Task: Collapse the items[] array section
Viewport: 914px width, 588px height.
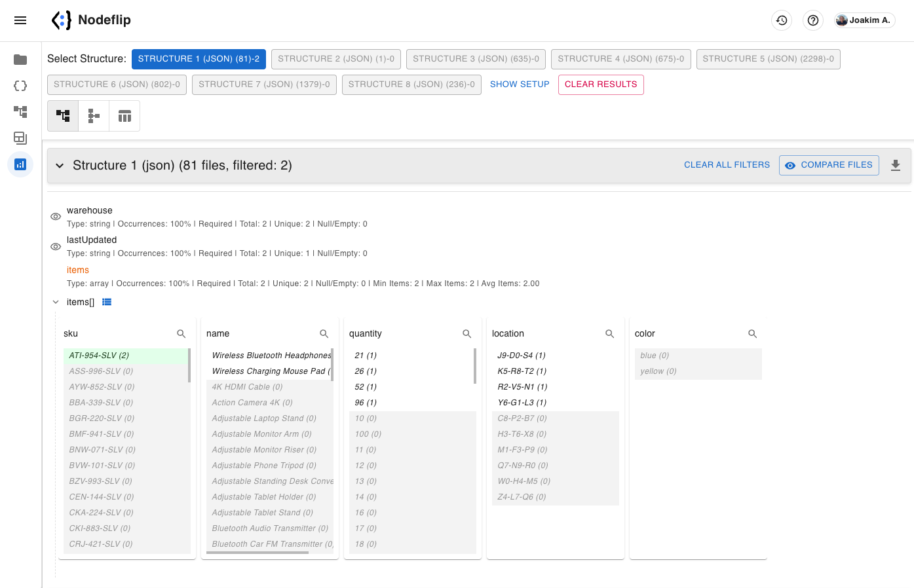Action: [x=56, y=302]
